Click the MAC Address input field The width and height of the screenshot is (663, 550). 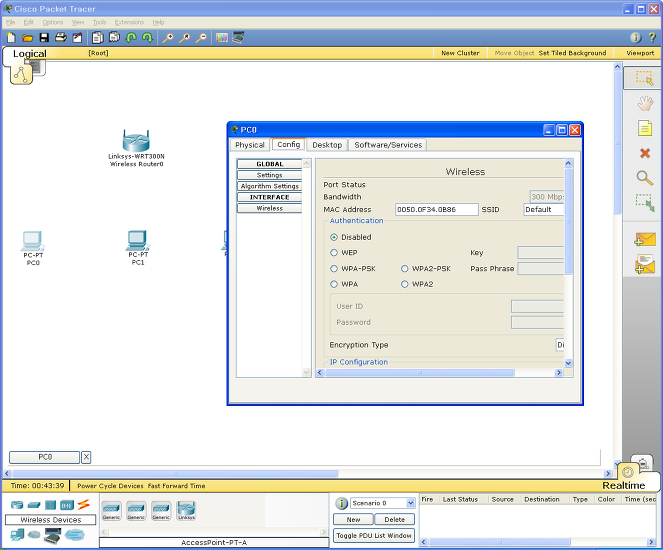coord(437,209)
